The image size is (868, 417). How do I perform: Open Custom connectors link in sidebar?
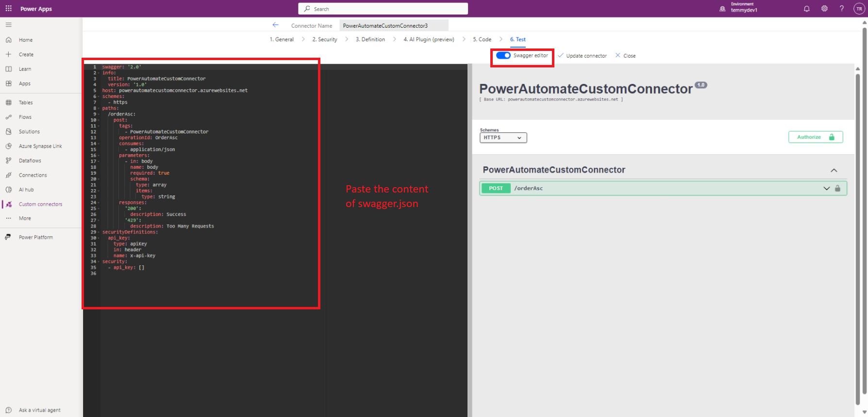coord(41,204)
